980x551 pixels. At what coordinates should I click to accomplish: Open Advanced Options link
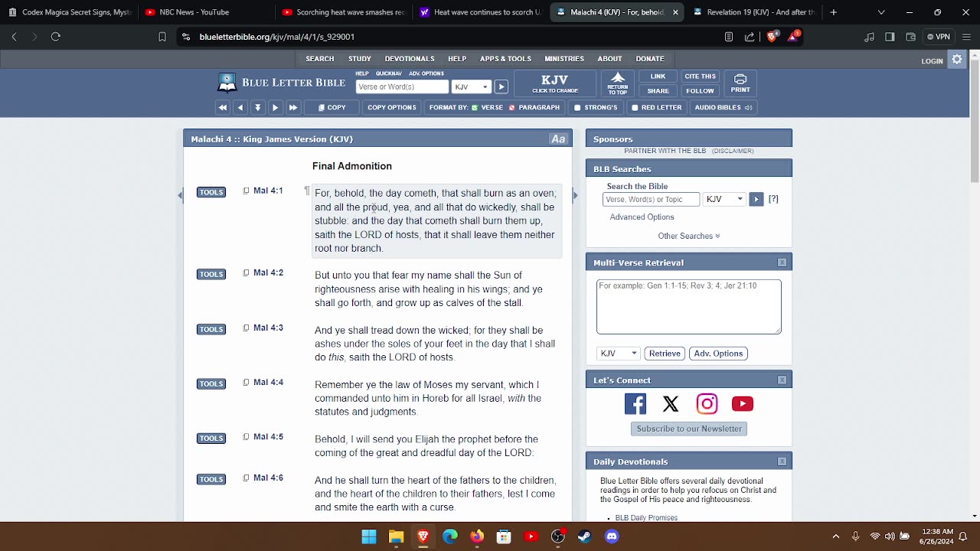(x=642, y=217)
